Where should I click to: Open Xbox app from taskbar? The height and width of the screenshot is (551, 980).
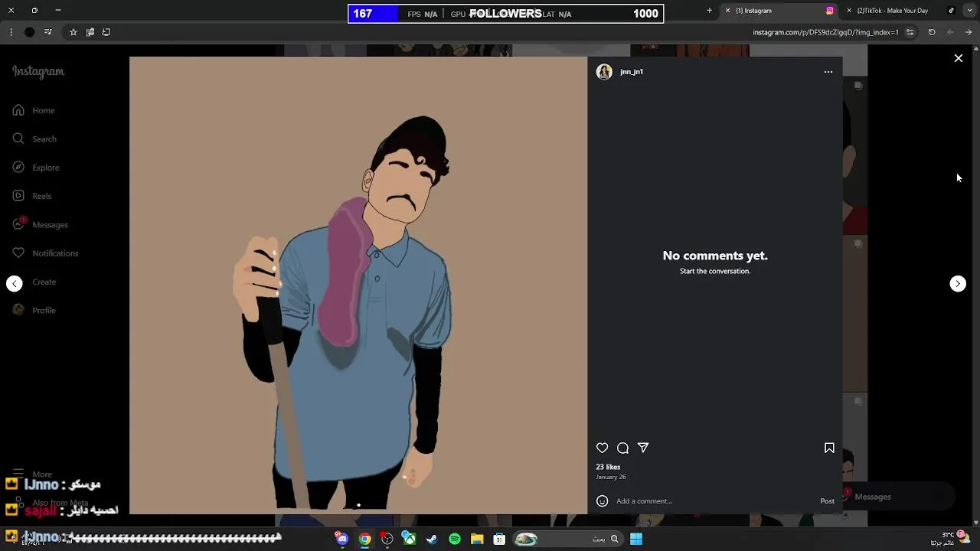coord(410,540)
